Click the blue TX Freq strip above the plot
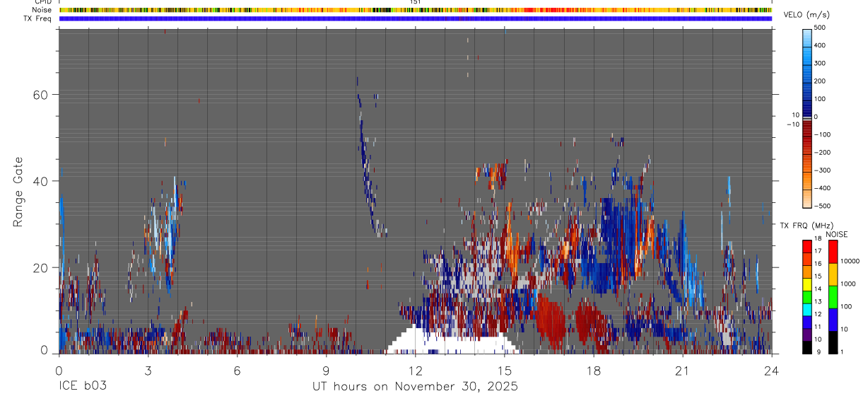 pos(415,18)
